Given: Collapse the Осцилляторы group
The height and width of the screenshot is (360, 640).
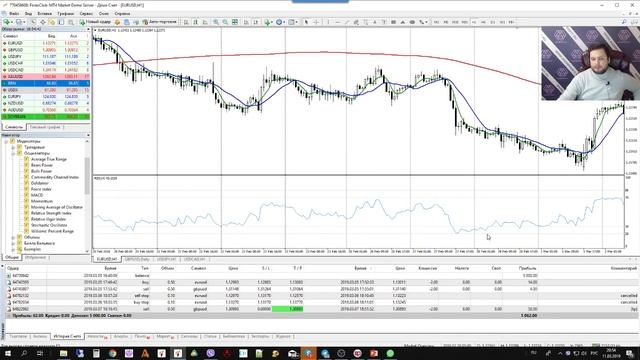Looking at the screenshot, I should pyautogui.click(x=13, y=153).
